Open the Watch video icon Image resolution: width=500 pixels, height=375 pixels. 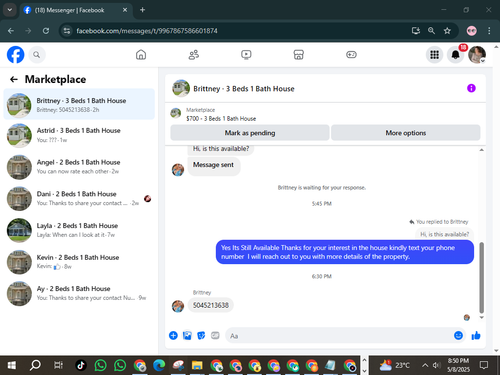[246, 55]
